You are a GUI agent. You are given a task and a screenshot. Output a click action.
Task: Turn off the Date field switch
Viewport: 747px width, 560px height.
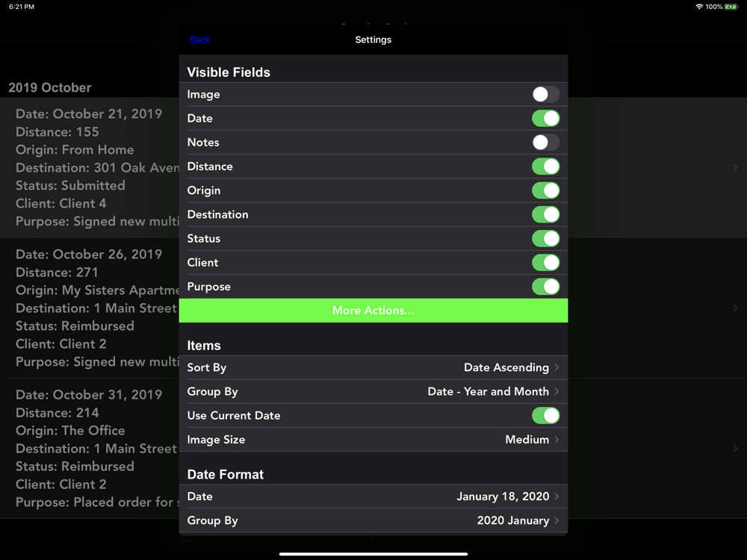[545, 118]
